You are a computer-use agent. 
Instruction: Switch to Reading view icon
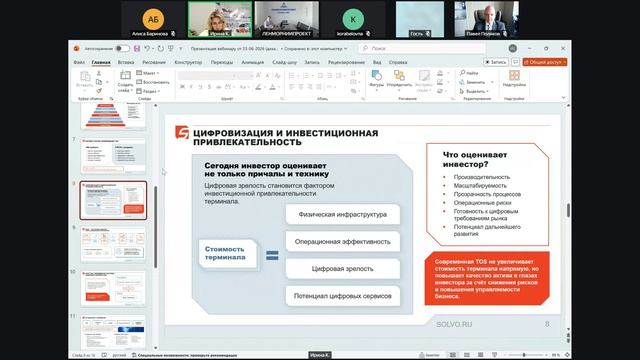[480, 355]
